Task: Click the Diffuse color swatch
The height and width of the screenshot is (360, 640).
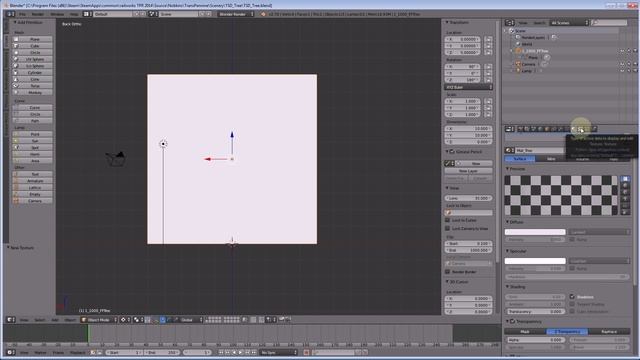Action: [x=535, y=232]
